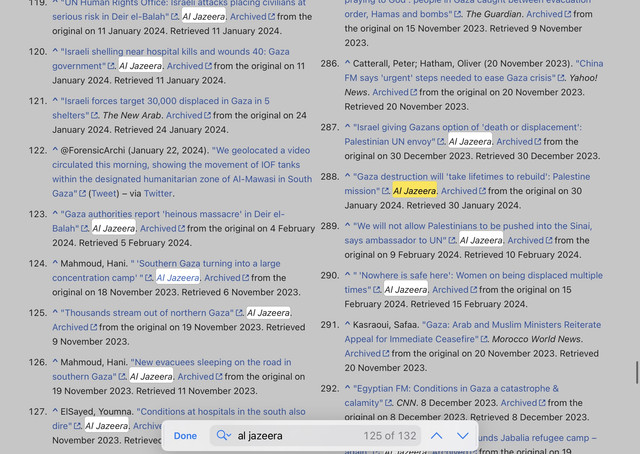Screen dimensions: 640x454
Task: Click Archived link in reference 288
Action: tap(463, 191)
